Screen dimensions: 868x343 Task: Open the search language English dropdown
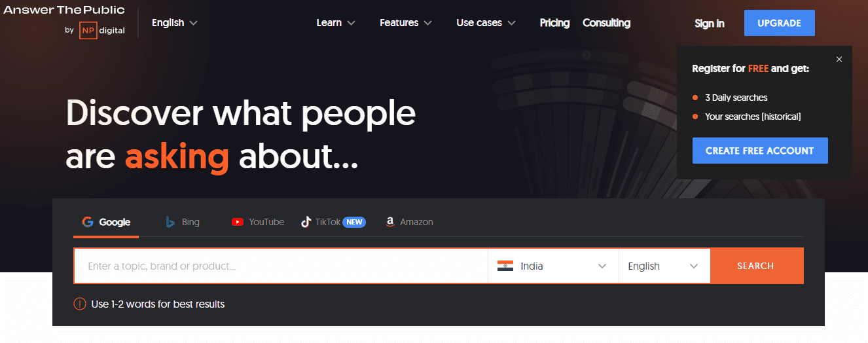coord(664,266)
